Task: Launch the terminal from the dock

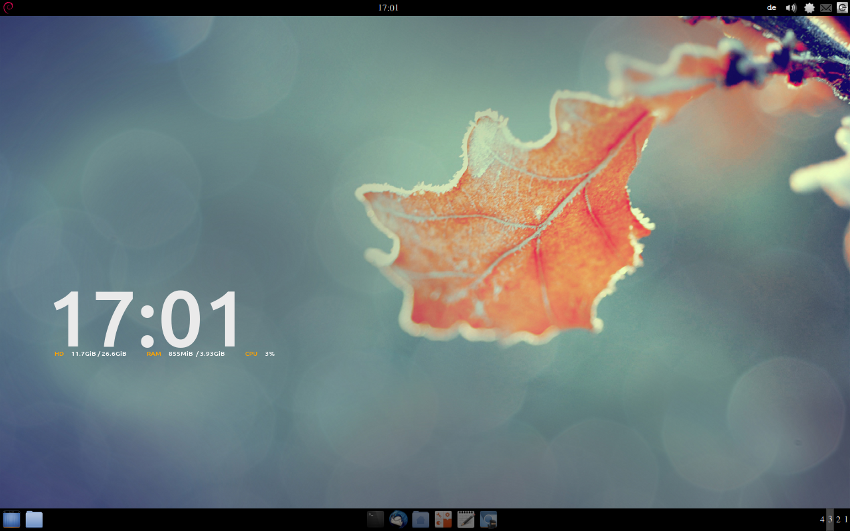Action: pos(376,519)
